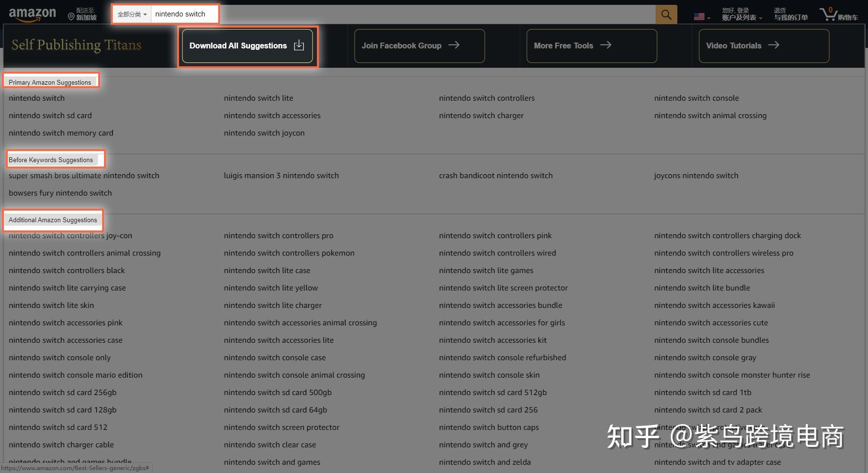Select nintendo switch sd card 2 pack
This screenshot has width=868, height=473.
tap(708, 410)
